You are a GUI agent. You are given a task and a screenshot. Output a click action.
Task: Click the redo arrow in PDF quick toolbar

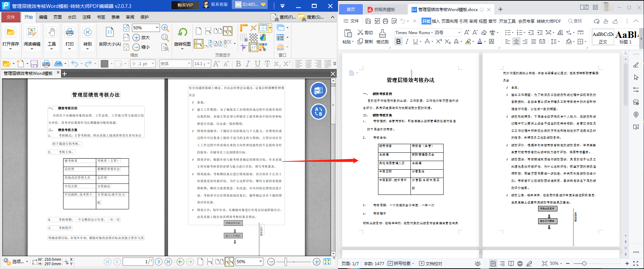pyautogui.click(x=88, y=63)
